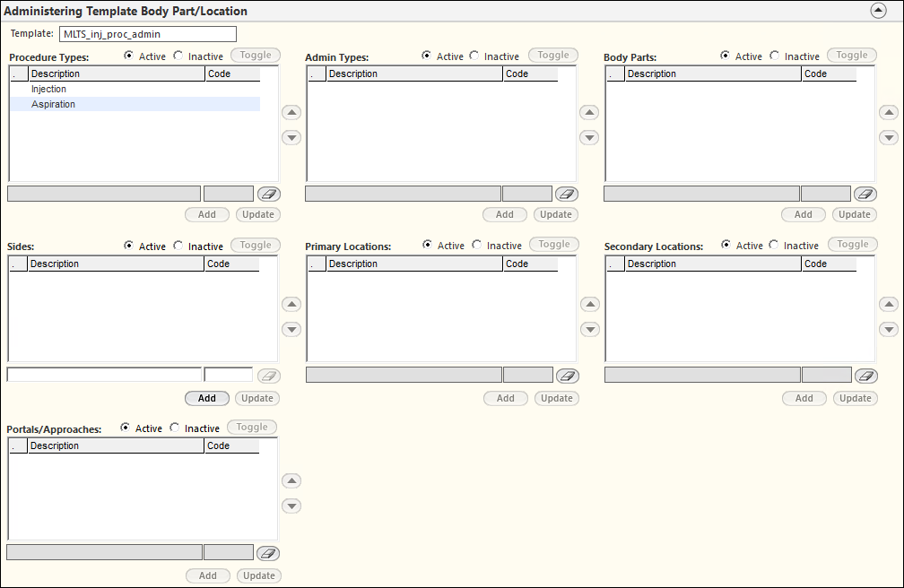The height and width of the screenshot is (588, 904).
Task: Select Active radio for Sides
Action: click(128, 245)
